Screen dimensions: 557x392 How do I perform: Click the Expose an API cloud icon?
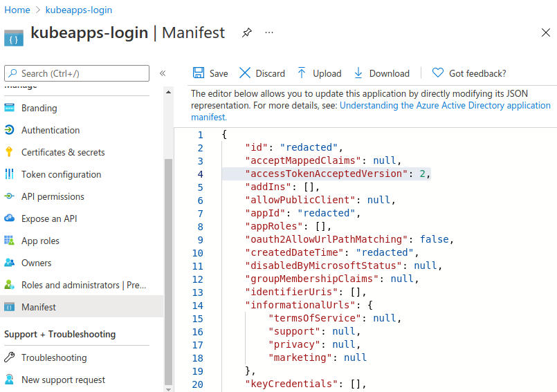coord(10,218)
